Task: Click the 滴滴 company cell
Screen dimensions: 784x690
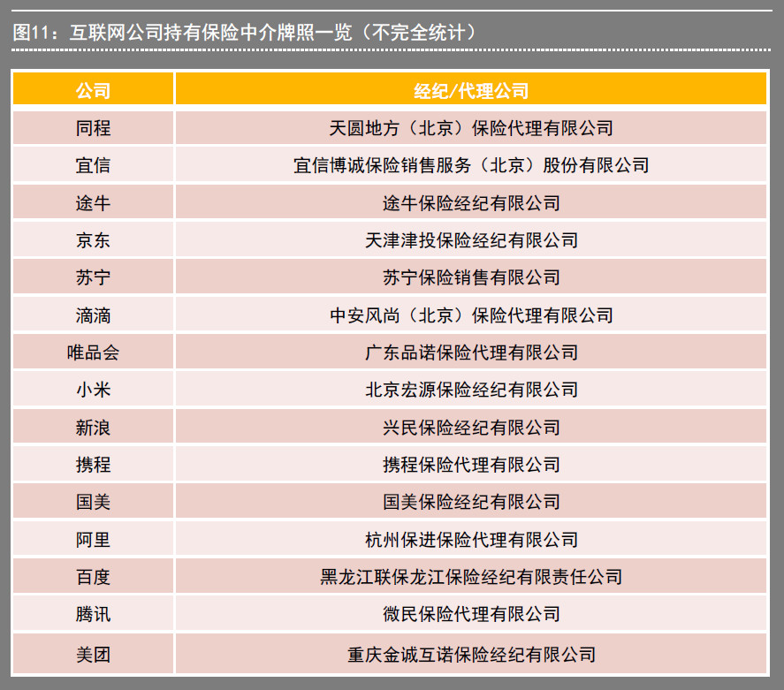Action: (x=93, y=315)
